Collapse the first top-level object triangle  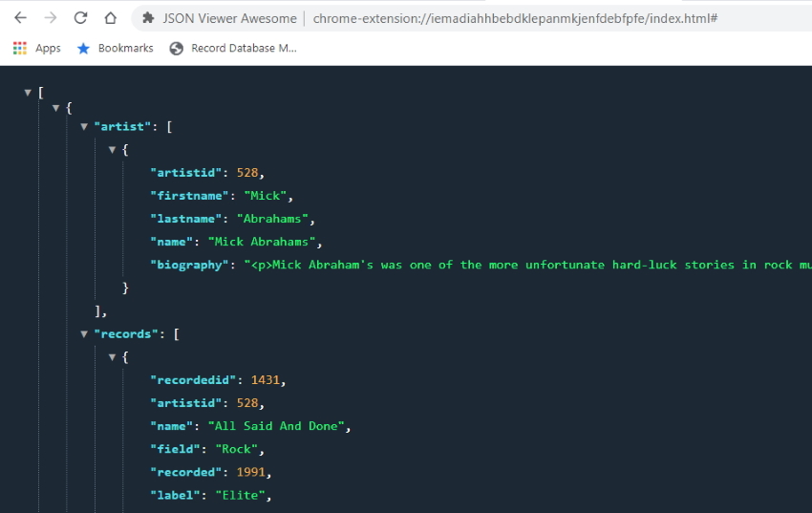56,108
